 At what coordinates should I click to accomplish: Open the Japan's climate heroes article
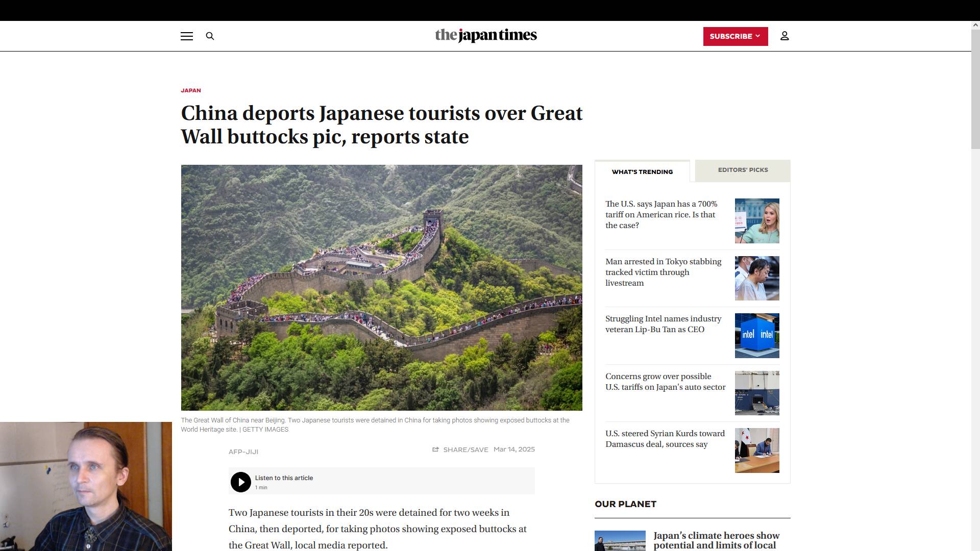[x=716, y=540]
